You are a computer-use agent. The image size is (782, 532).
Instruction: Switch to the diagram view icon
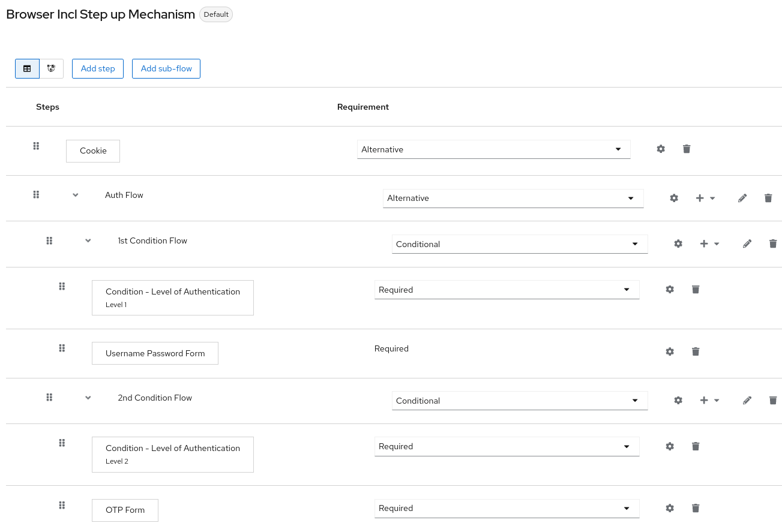(x=51, y=68)
